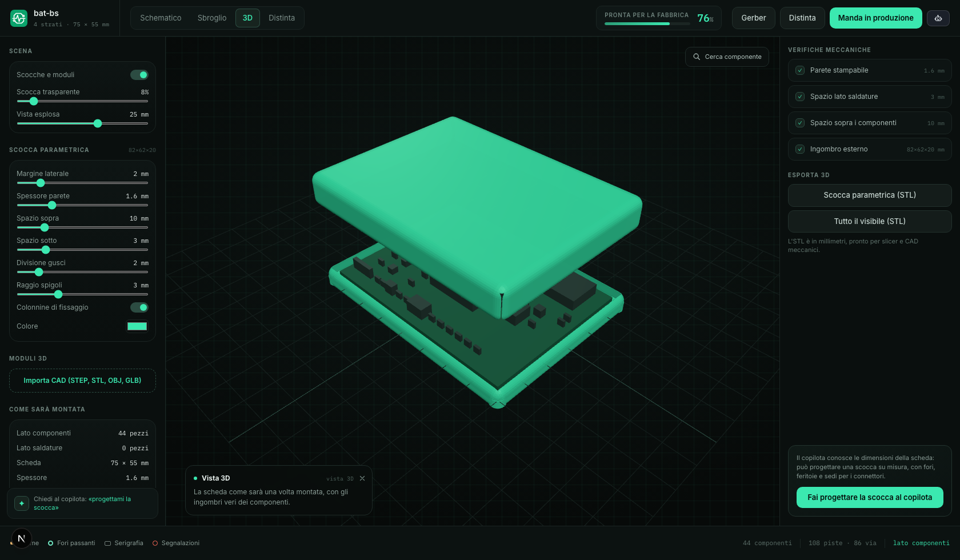Click the «progettami la scocca» copilot prompt
This screenshot has width=960, height=560.
point(82,503)
